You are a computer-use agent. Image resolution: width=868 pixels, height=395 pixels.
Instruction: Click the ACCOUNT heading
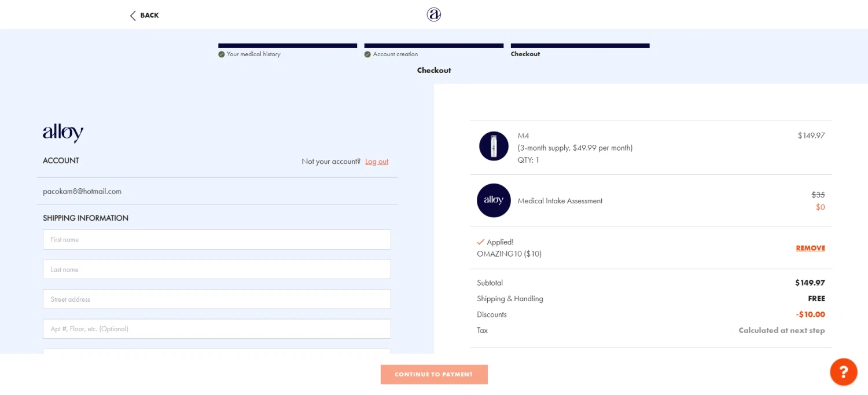[x=61, y=160]
